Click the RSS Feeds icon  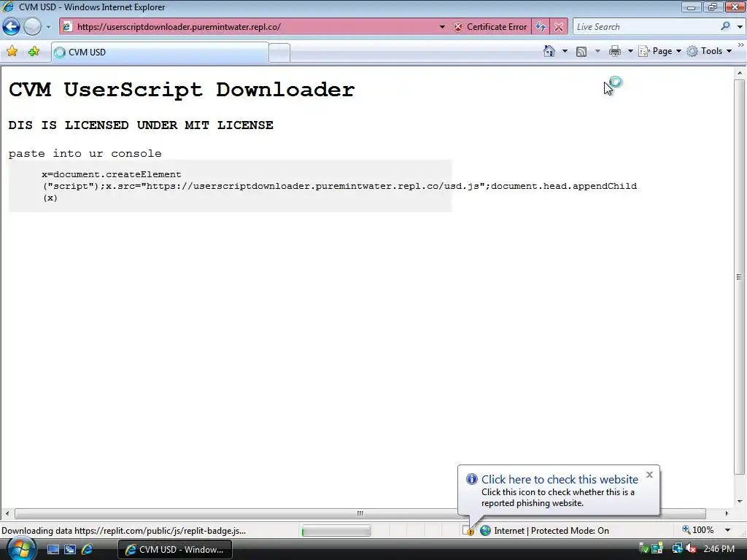tap(581, 51)
